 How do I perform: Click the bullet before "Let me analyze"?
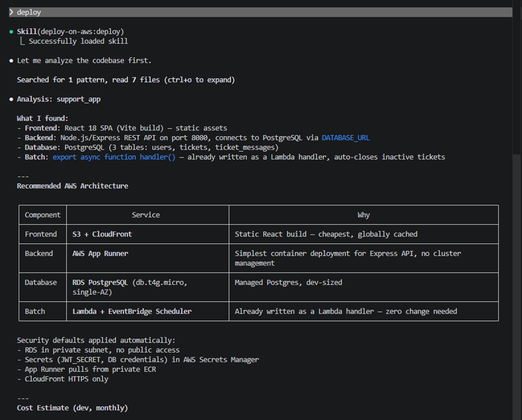[x=11, y=61]
